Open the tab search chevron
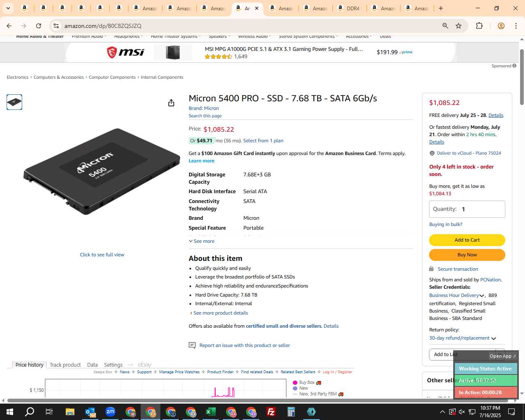This screenshot has height=420, width=525. 8,8
